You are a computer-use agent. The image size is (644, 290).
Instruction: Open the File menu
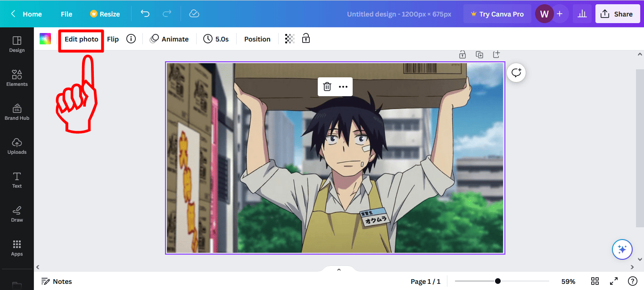point(66,14)
